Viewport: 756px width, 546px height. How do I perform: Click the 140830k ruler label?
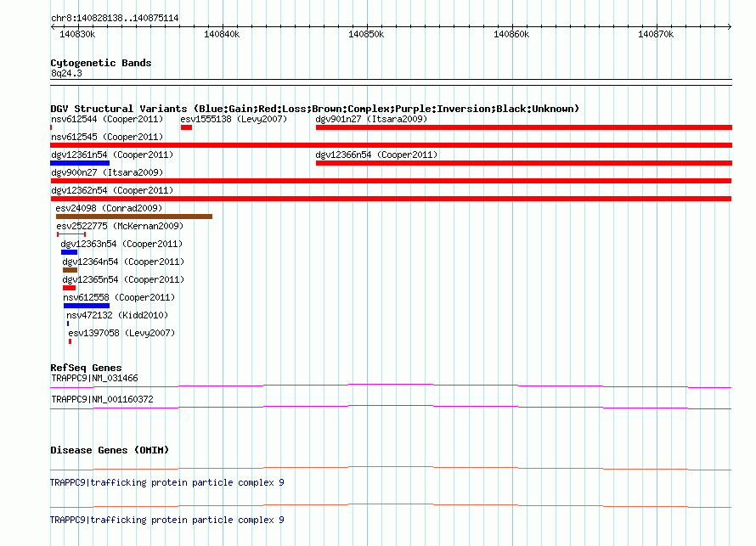[77, 34]
